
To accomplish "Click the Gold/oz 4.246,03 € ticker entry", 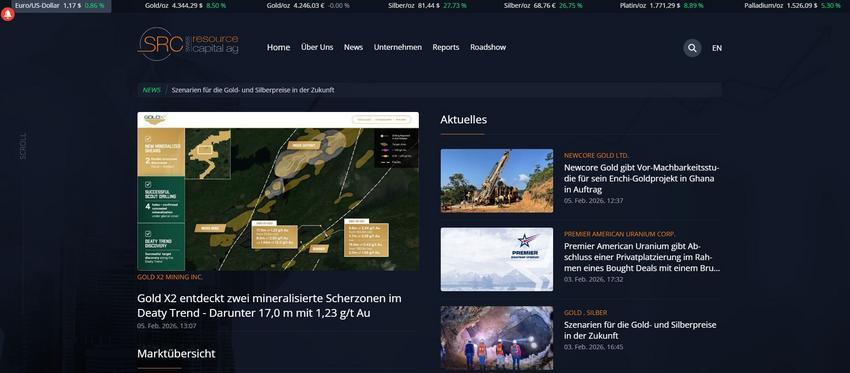I will tap(308, 6).
